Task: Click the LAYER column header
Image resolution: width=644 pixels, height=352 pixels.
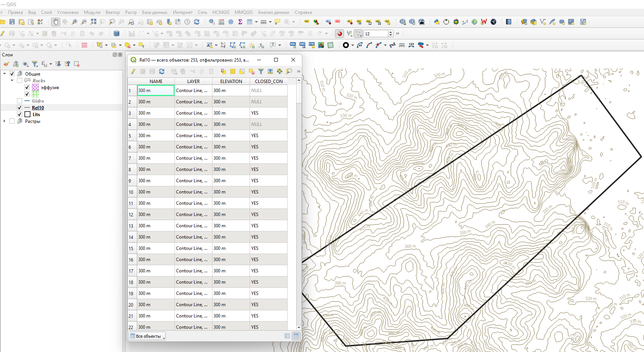Action: point(194,81)
